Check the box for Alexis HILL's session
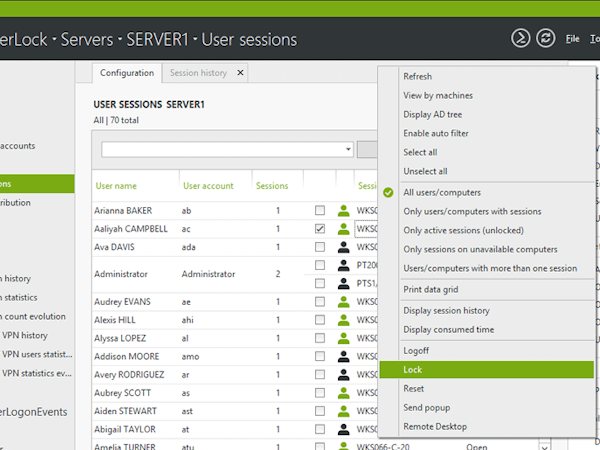This screenshot has height=450, width=600. click(x=320, y=320)
